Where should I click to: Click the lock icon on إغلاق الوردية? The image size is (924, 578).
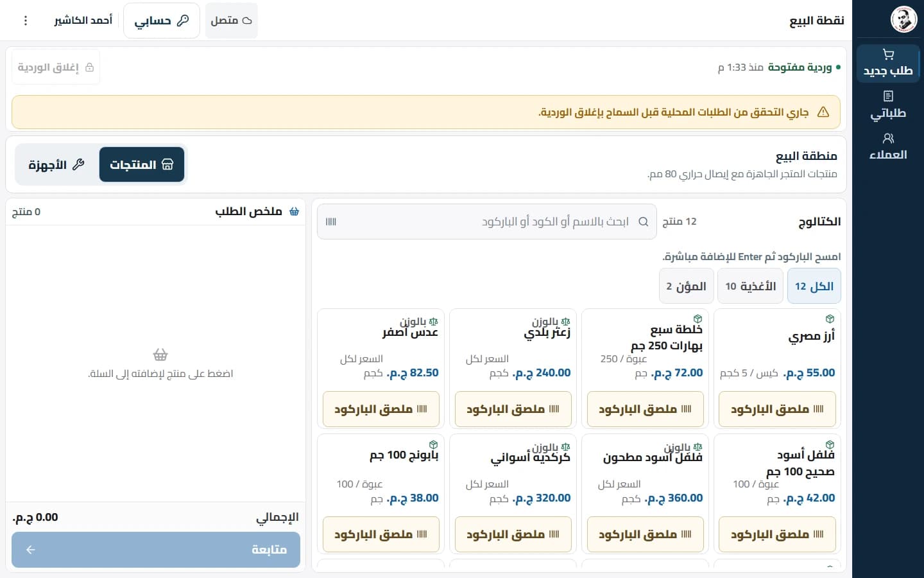(89, 67)
